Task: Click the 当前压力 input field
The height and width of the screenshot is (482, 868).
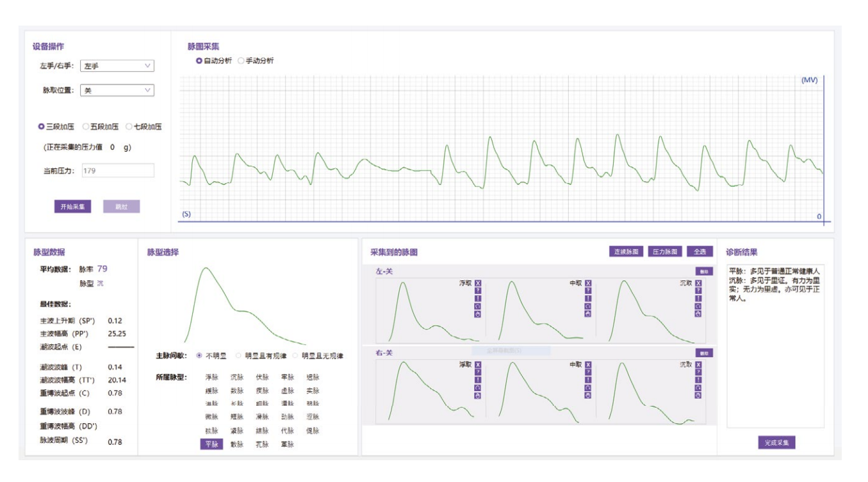Action: coord(117,171)
